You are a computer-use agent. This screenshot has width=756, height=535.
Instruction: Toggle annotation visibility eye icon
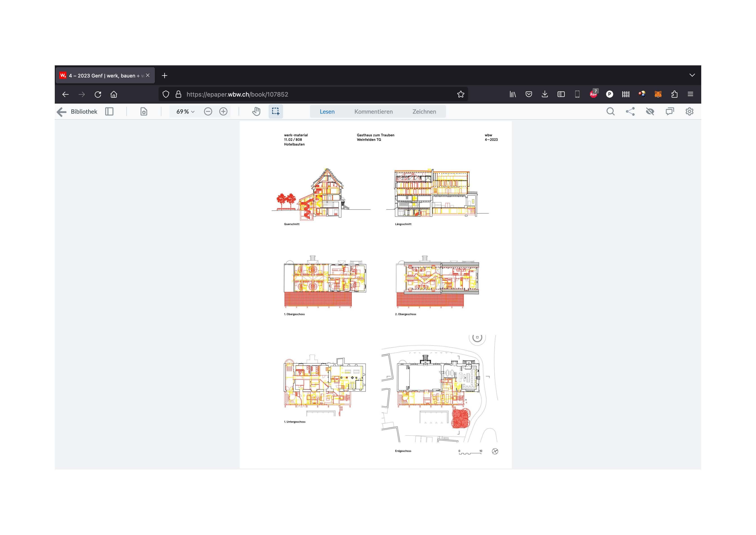[650, 112]
